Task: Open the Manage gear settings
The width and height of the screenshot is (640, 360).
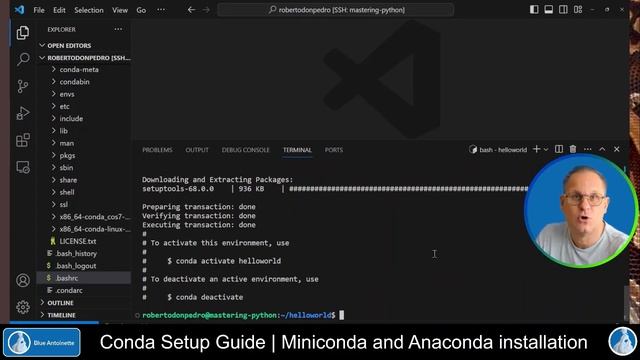Action: 23,307
